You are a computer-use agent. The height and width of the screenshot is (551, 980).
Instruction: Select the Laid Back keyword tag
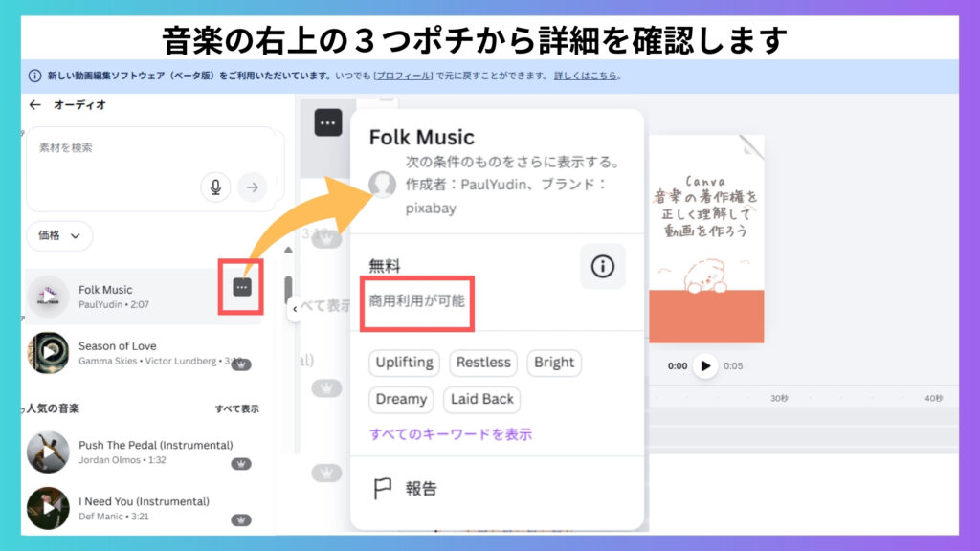tap(482, 399)
